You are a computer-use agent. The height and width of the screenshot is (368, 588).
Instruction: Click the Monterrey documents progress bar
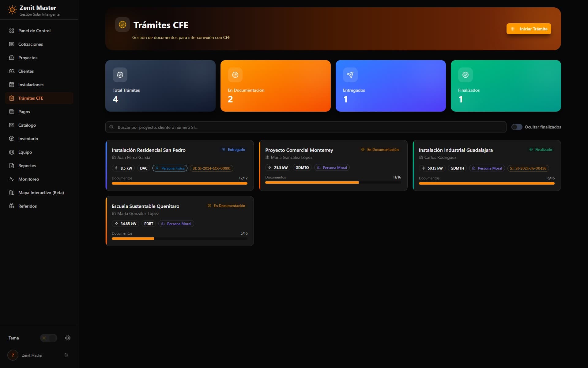[333, 182]
